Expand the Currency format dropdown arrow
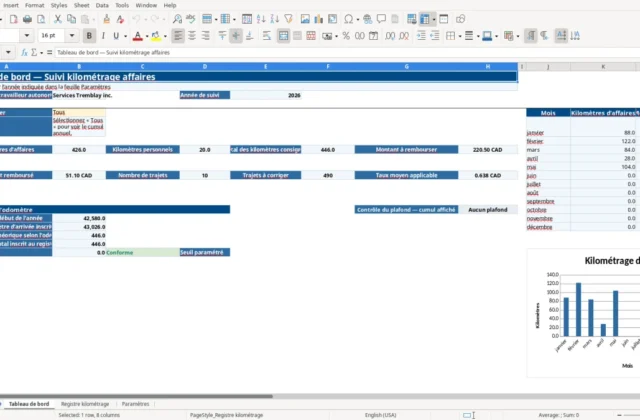This screenshot has width=640, height=420. point(336,36)
